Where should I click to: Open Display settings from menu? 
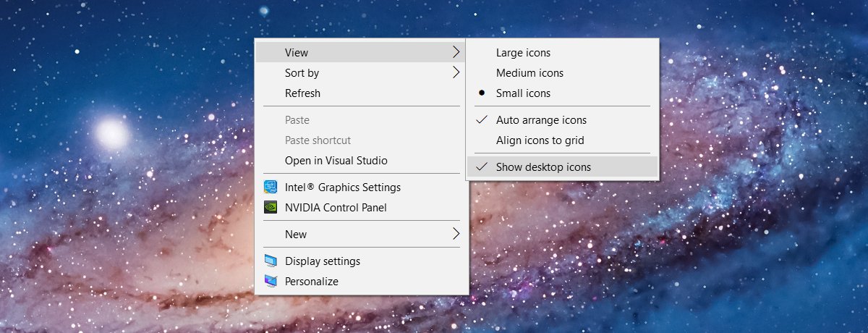(x=362, y=261)
